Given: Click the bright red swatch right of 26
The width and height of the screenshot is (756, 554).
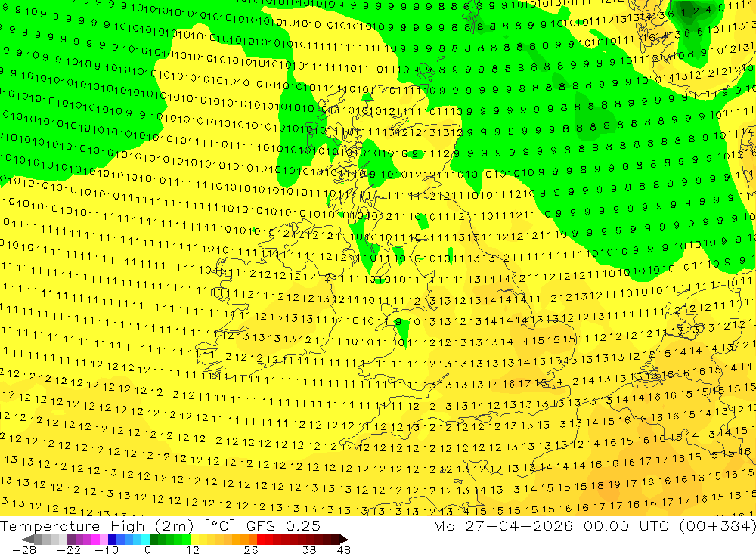Looking at the screenshot, I should pyautogui.click(x=261, y=539).
